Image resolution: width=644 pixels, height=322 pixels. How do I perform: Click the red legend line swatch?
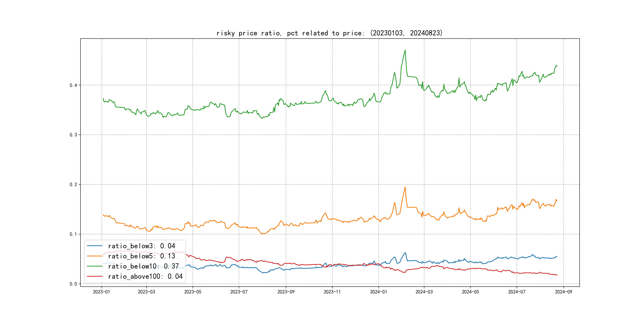[94, 276]
